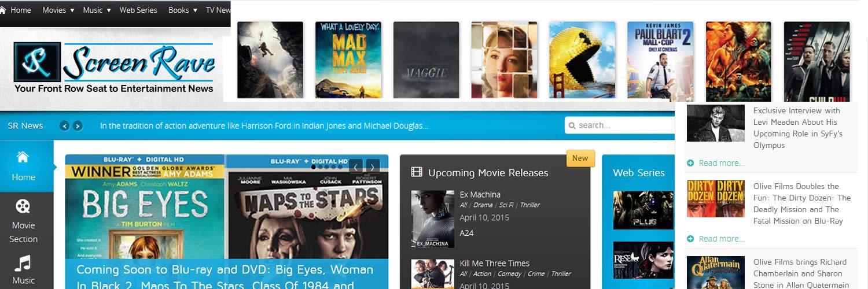Open the Movies dropdown menu
This screenshot has width=868, height=289.
point(58,10)
